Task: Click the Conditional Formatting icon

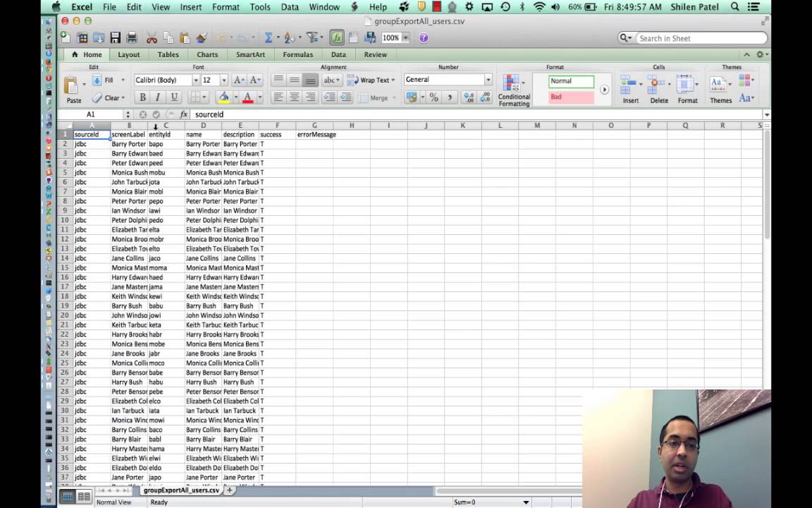Action: 512,83
